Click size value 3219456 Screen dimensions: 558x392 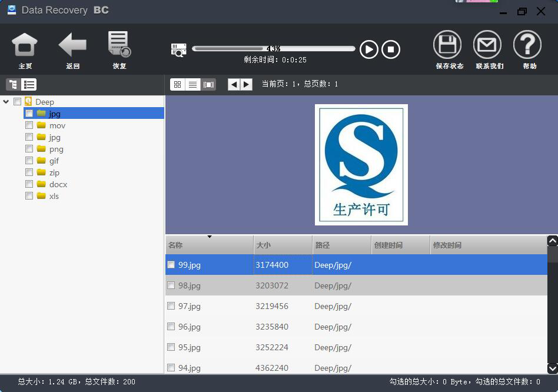(272, 306)
